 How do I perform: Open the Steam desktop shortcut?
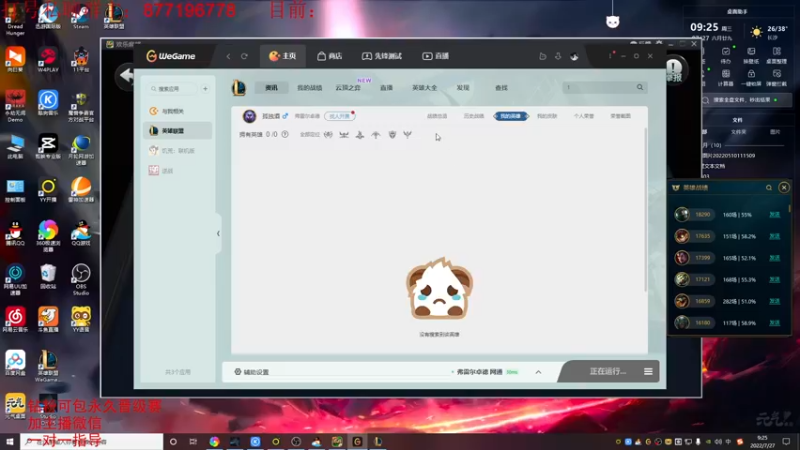point(81,16)
